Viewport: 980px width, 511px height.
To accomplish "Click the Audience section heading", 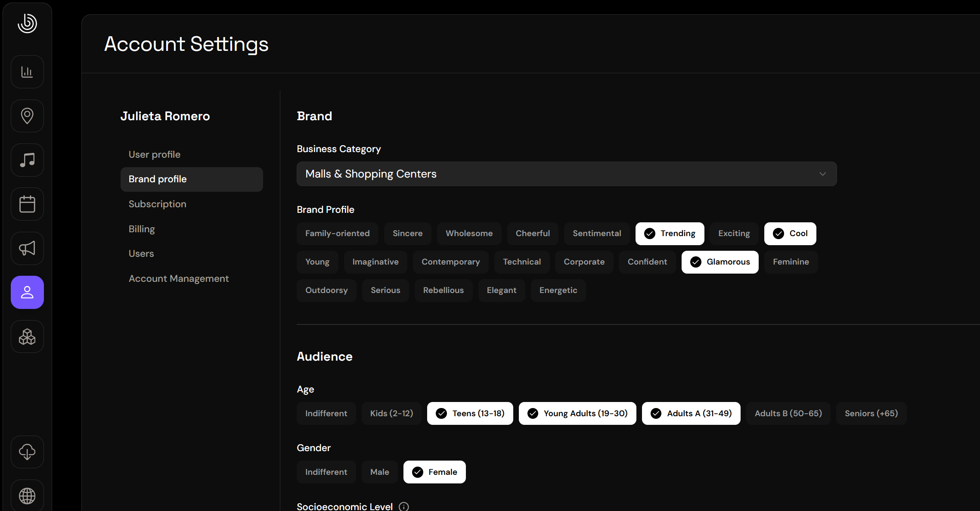I will click(325, 357).
